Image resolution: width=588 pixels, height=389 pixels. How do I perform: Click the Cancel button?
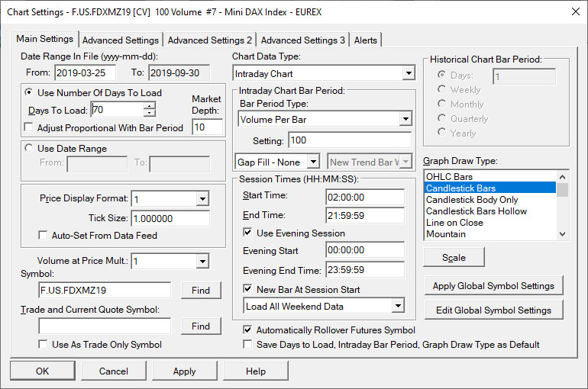(114, 371)
